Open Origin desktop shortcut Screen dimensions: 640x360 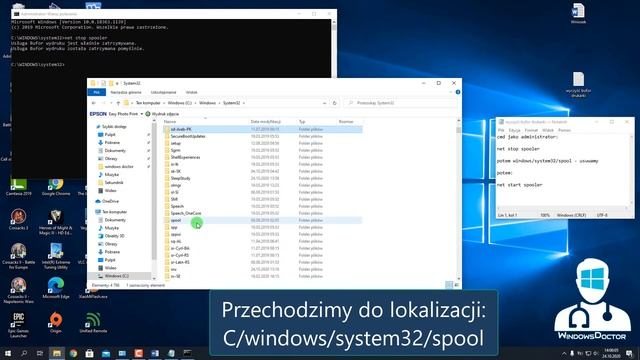56,322
